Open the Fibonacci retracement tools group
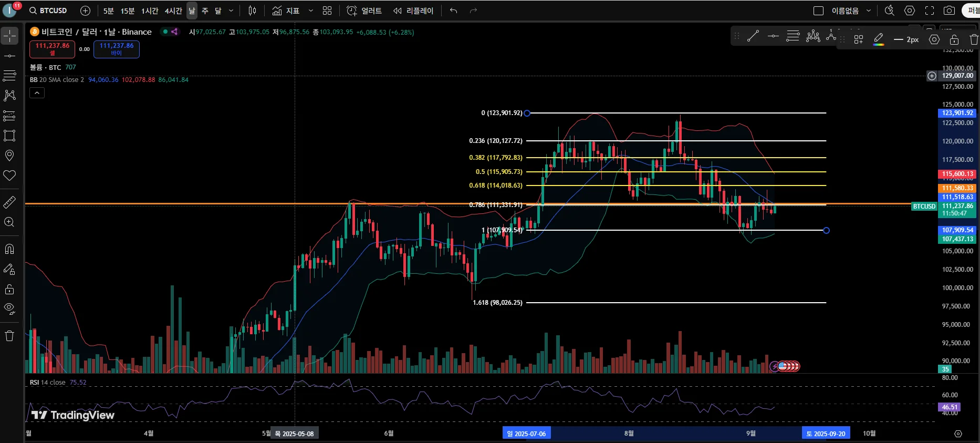 click(x=9, y=76)
